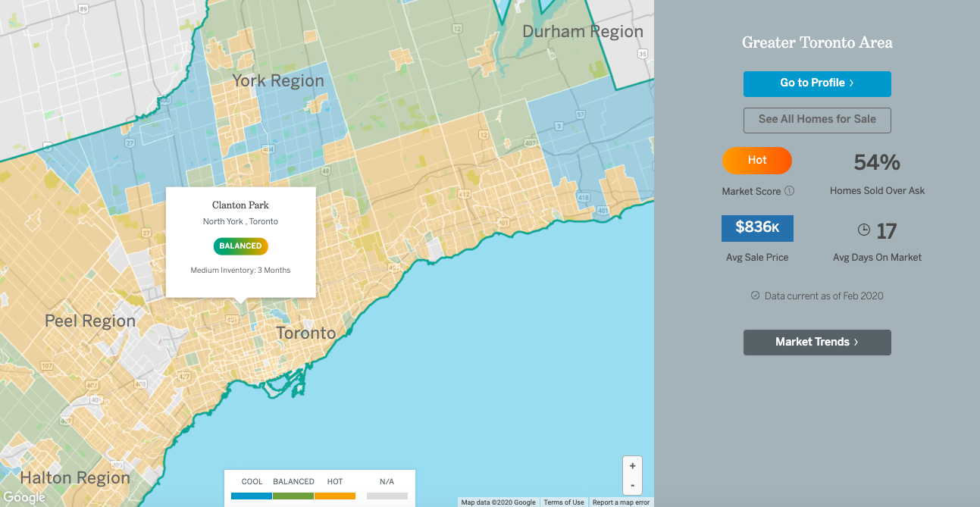Click the grey N/A legend swatch

coord(387,496)
